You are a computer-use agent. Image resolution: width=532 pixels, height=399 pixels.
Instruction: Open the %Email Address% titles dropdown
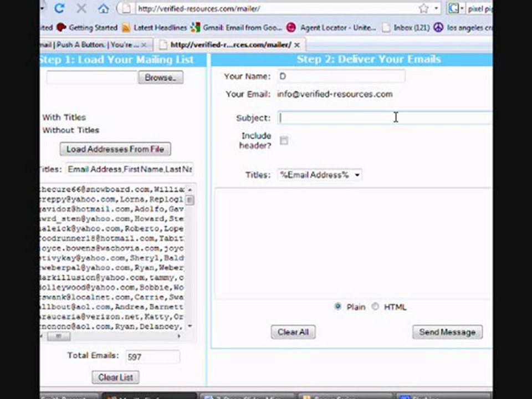tap(319, 175)
